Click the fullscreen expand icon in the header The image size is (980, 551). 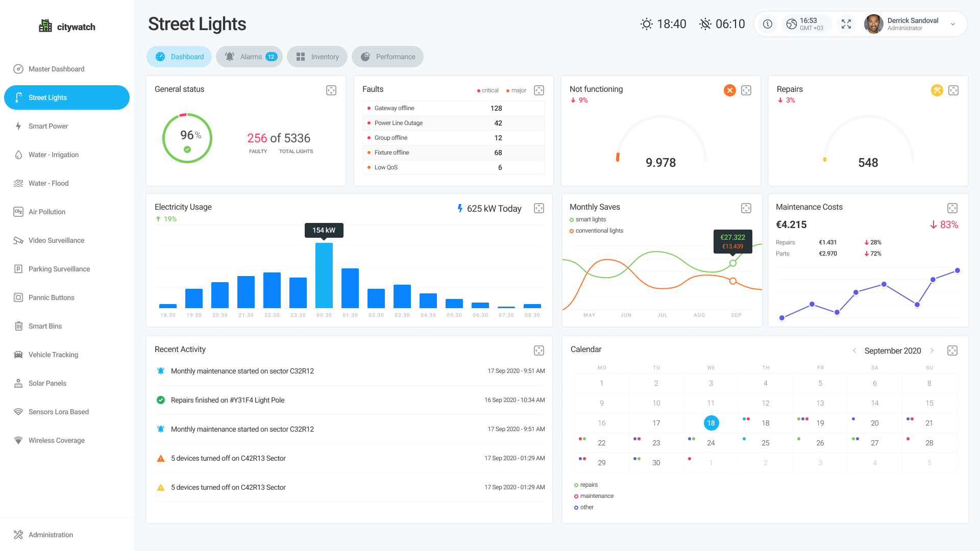[x=846, y=24]
